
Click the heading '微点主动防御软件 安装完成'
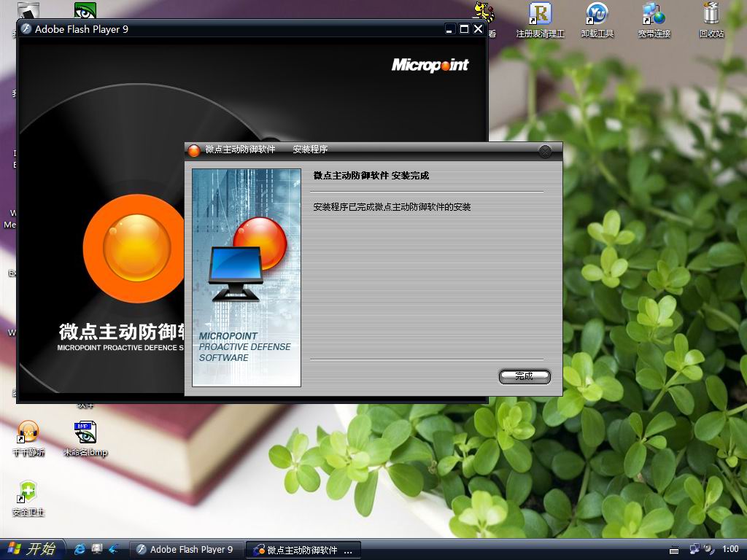371,176
